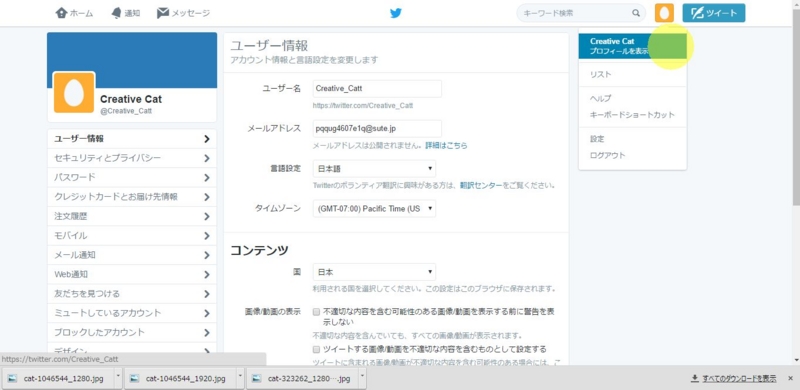Click the キーワード検索 search box
The width and height of the screenshot is (800, 390).
coord(581,13)
